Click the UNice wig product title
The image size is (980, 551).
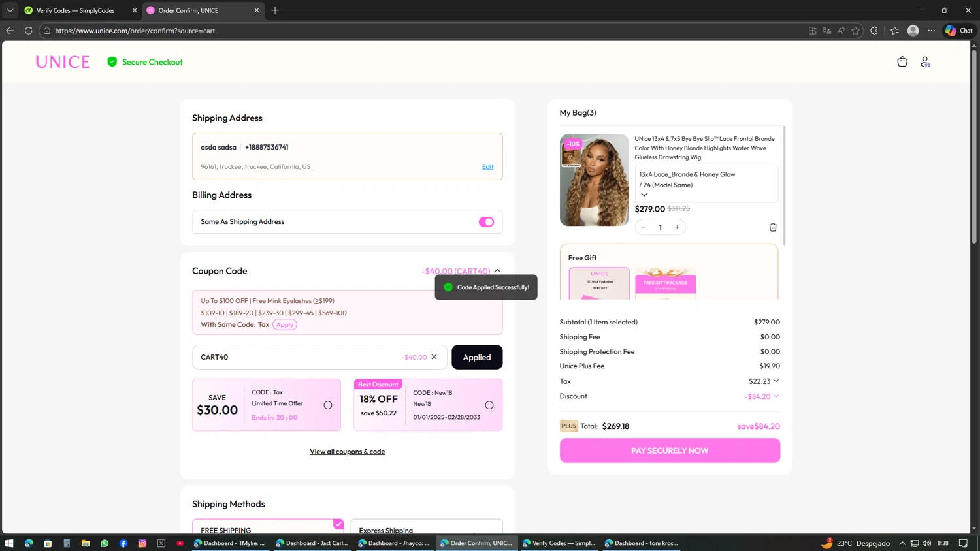click(x=705, y=148)
